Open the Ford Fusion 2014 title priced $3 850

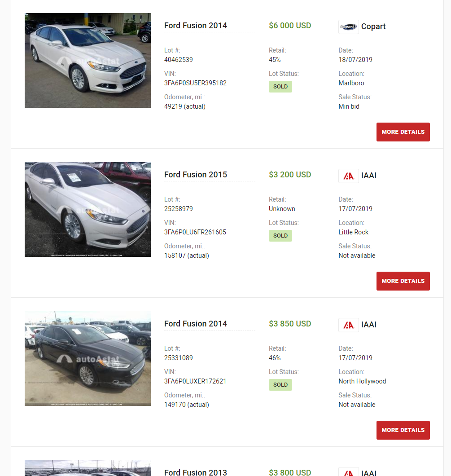pos(196,324)
